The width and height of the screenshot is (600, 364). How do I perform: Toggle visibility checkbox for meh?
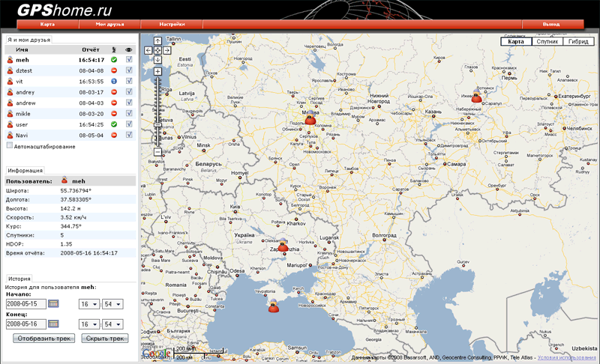click(x=129, y=60)
